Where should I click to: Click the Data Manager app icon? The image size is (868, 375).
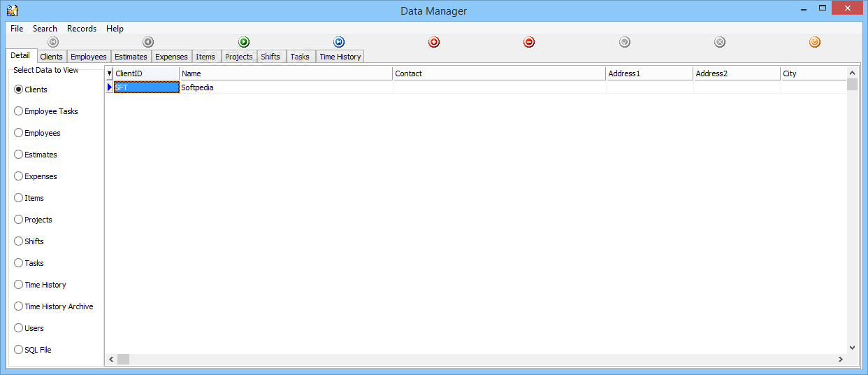(13, 10)
